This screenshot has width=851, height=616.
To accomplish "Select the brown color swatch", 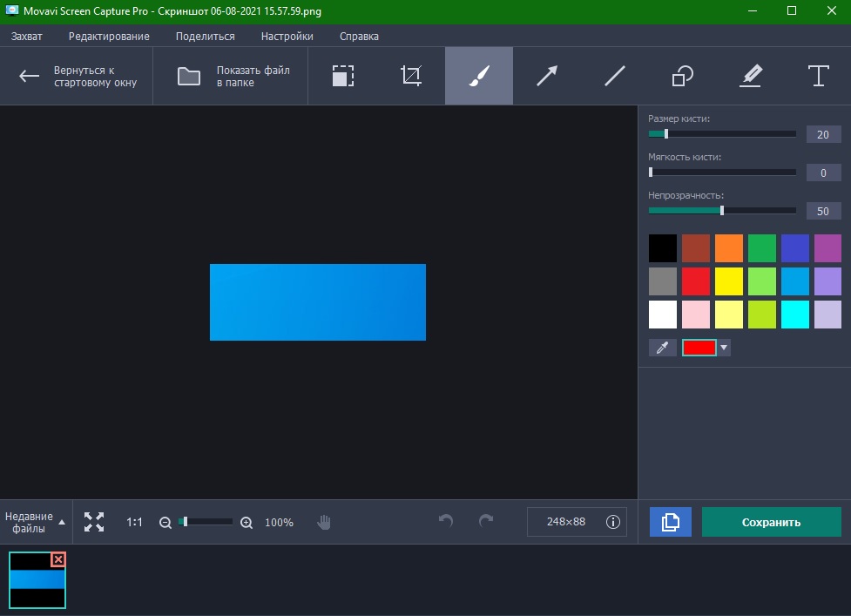I will [696, 248].
